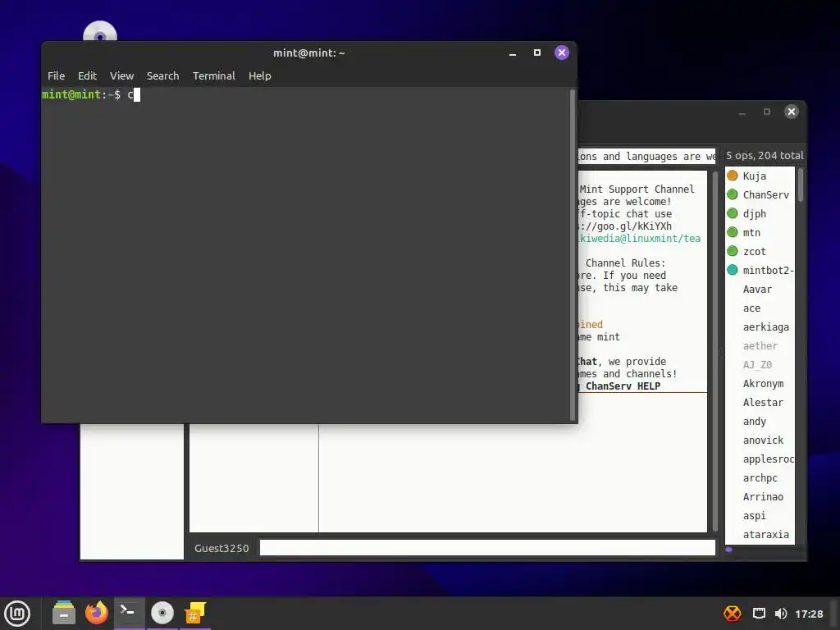Select user mtn in the user list
Viewport: 840px width, 630px height.
click(760, 232)
